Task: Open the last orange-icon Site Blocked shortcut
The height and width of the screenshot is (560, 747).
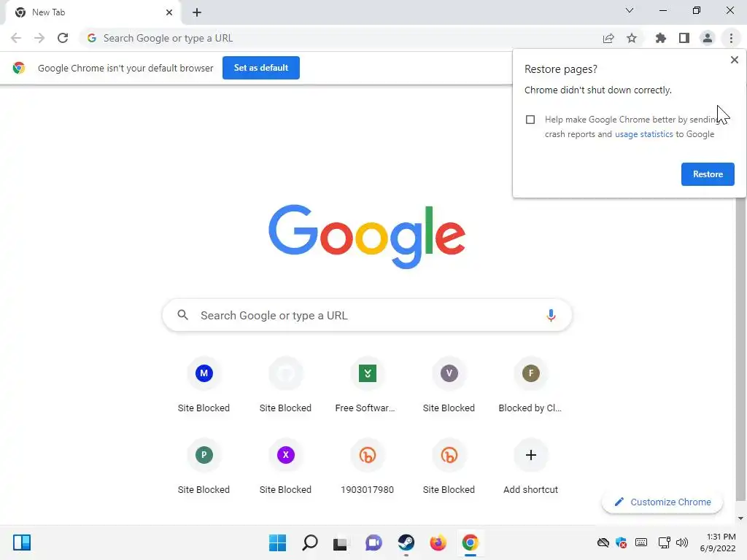Action: (449, 467)
